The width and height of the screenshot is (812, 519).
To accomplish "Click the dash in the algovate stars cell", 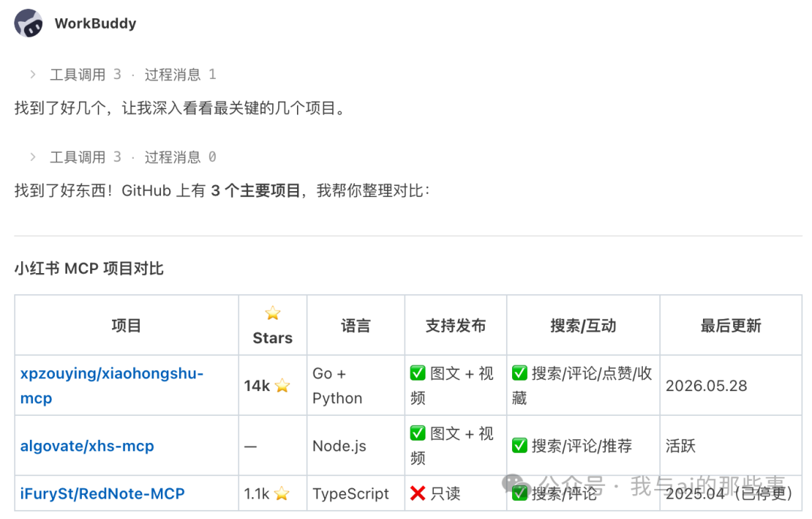I will (x=250, y=447).
